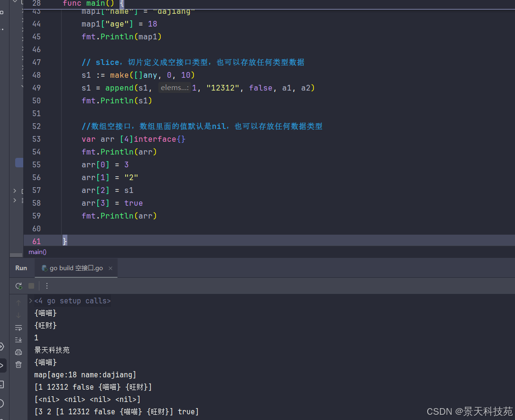Image resolution: width=515 pixels, height=420 pixels.
Task: Clear console output with trash icon
Action: tap(18, 365)
